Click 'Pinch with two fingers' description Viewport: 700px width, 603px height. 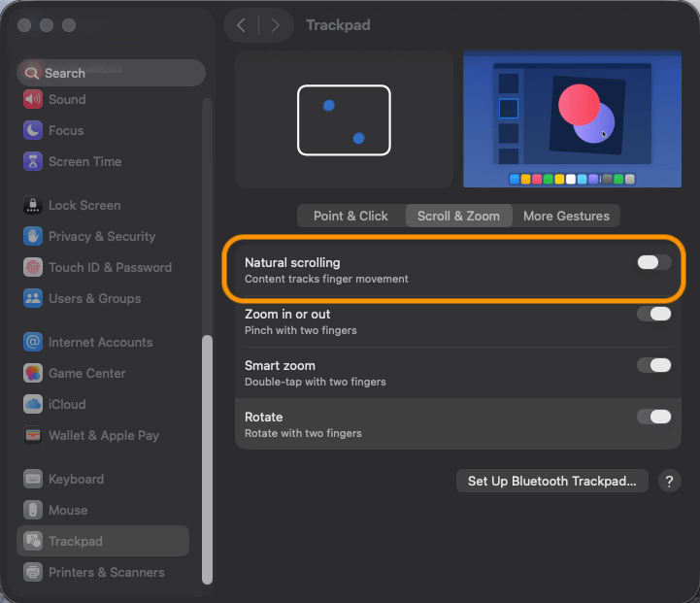pyautogui.click(x=300, y=330)
